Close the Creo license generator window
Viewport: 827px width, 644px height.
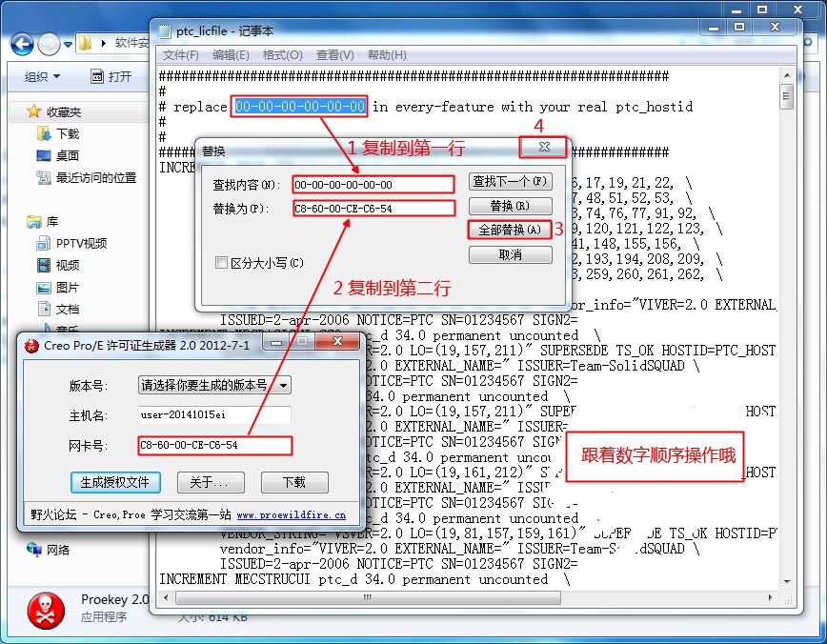click(x=337, y=341)
